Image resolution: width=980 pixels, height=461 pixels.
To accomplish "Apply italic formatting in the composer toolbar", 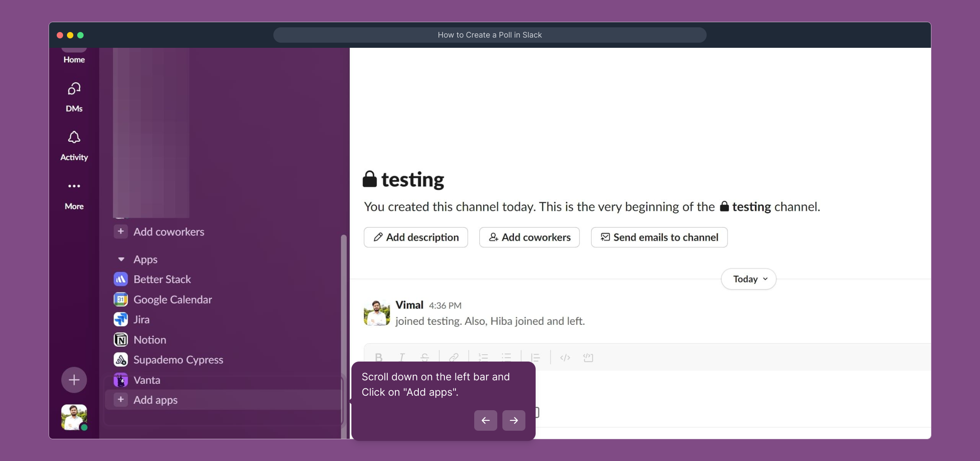I will click(401, 358).
